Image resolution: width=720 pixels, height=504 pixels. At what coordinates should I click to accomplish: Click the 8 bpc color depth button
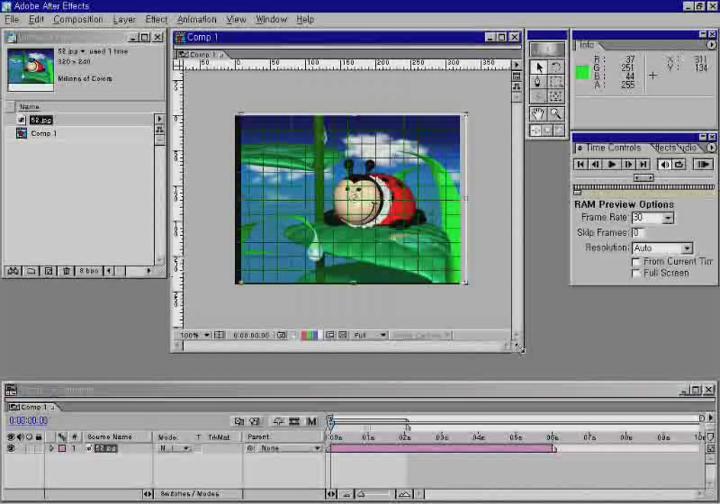(x=89, y=271)
